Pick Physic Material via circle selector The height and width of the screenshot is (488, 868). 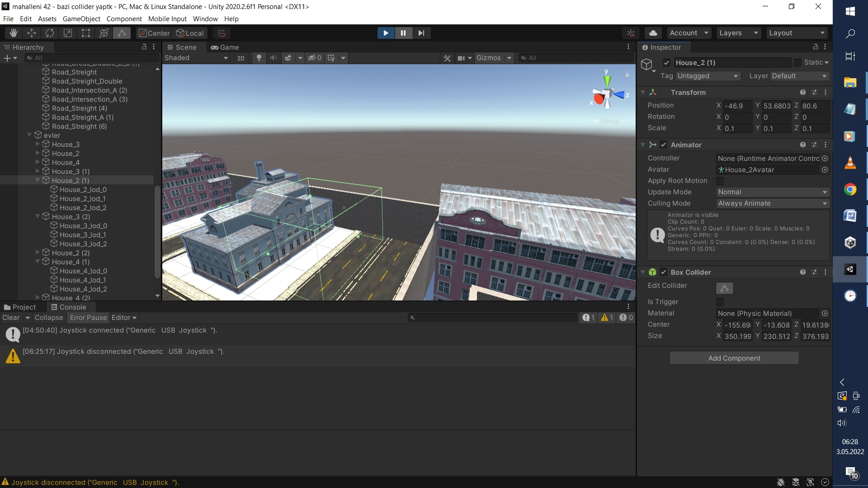(825, 313)
